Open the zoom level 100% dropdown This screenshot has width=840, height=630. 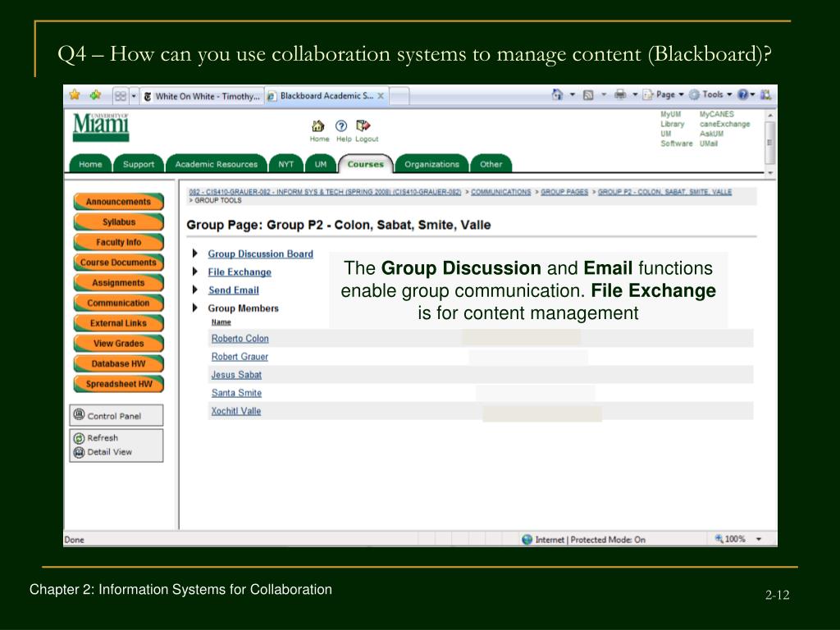[759, 539]
